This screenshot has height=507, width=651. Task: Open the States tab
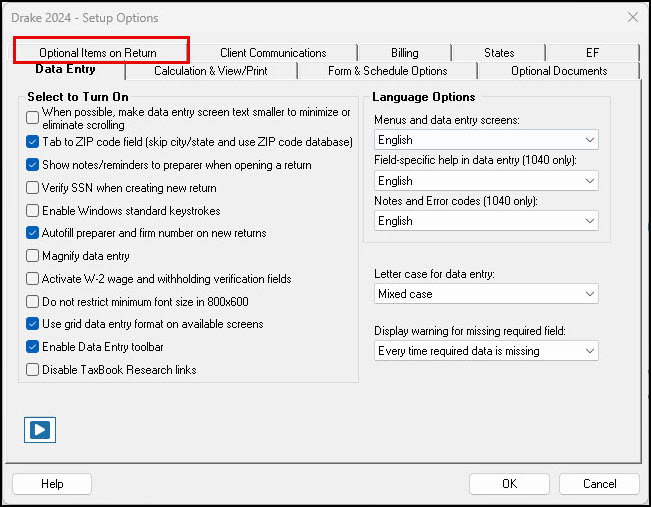(499, 53)
